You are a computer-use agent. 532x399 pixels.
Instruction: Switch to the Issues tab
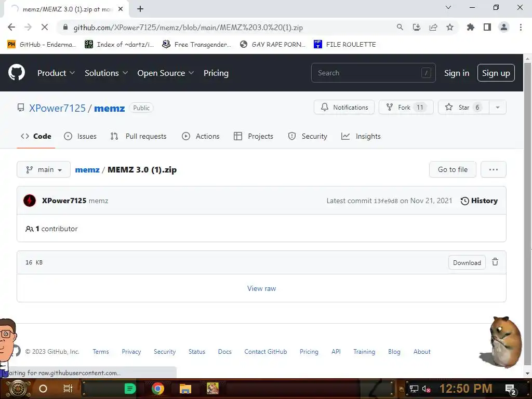pos(80,137)
